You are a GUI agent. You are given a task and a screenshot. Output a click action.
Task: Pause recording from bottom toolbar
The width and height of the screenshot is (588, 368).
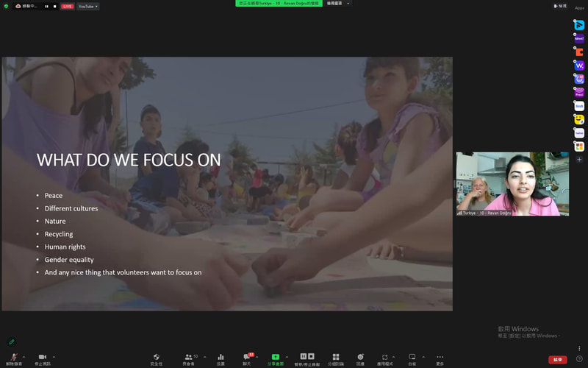click(x=304, y=356)
